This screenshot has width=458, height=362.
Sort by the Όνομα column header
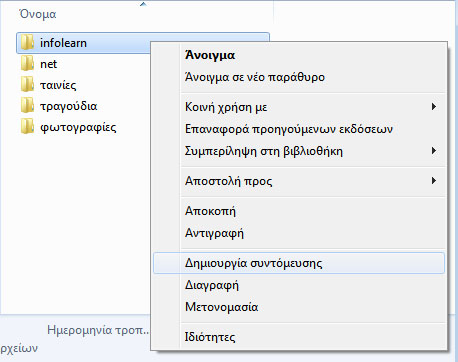pyautogui.click(x=38, y=14)
